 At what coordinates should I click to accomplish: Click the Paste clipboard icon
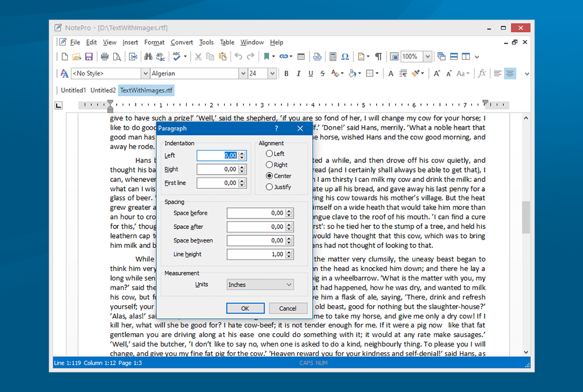(223, 57)
